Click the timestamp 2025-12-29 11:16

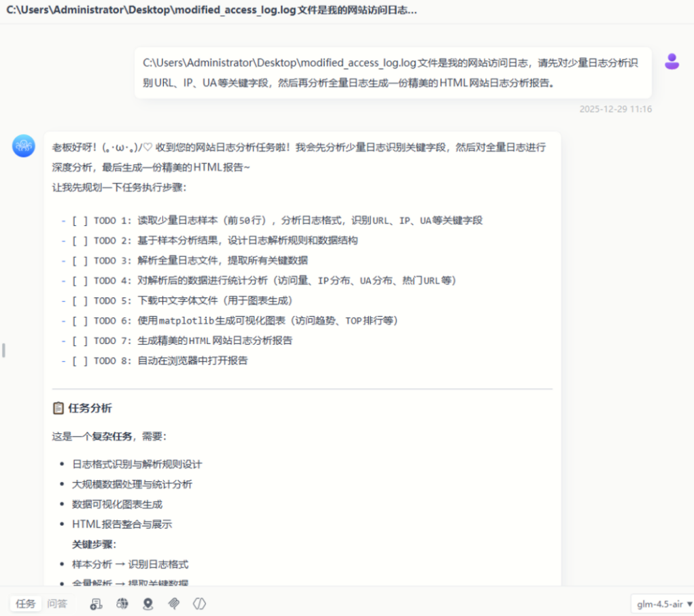click(615, 109)
